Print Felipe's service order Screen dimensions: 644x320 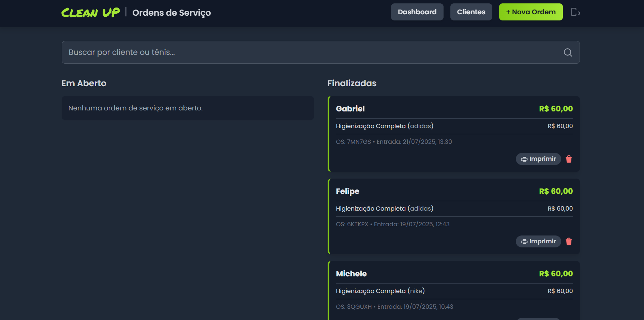click(538, 241)
